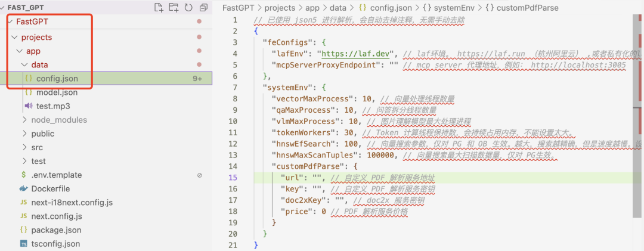This screenshot has width=644, height=251.
Task: Click the TS icon beside tsconfig.json
Action: (x=24, y=244)
